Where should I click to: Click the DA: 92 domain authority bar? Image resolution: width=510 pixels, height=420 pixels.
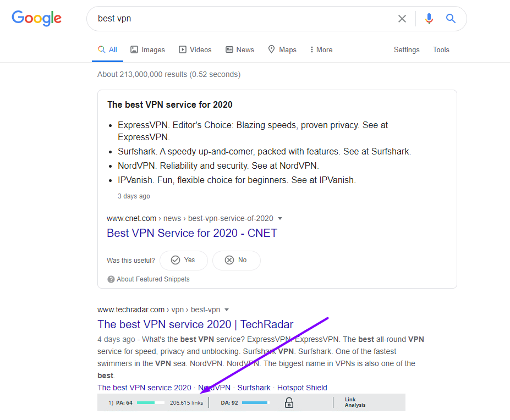[256, 403]
